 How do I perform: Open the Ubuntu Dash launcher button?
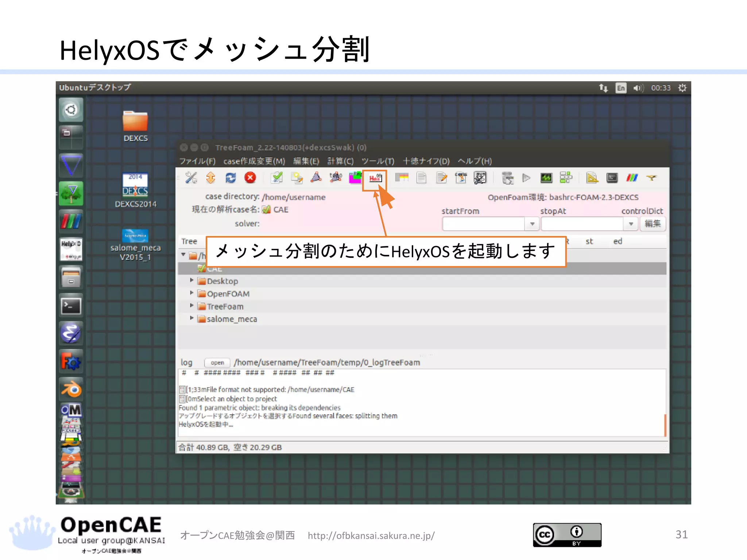(x=71, y=109)
